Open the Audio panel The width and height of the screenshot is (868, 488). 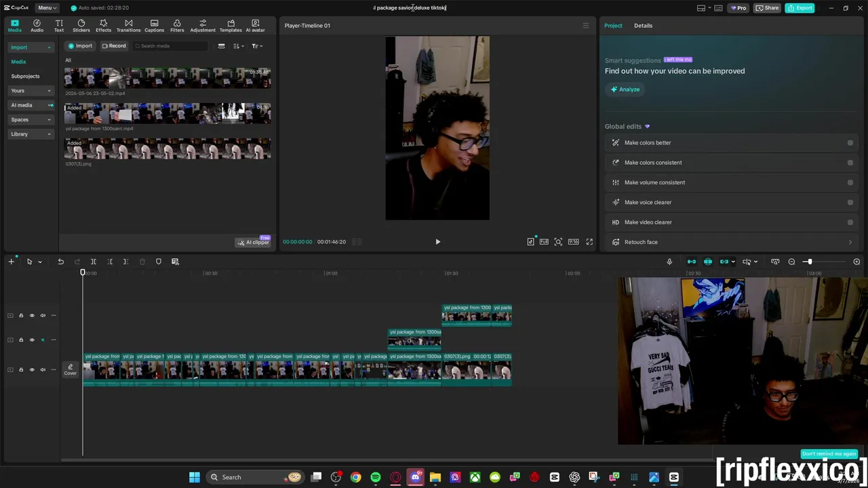37,26
